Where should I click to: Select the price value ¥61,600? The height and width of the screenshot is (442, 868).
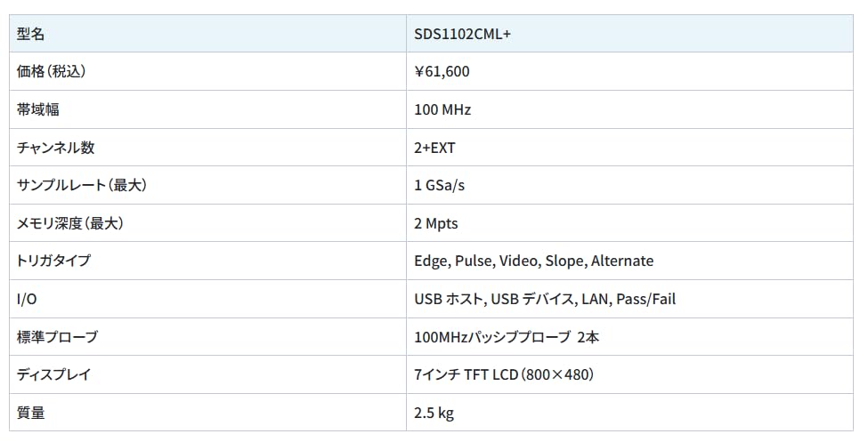click(x=442, y=71)
